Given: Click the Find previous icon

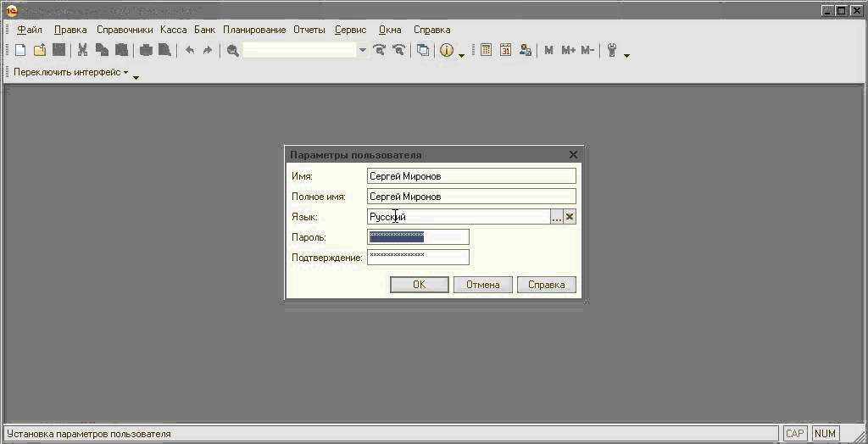Looking at the screenshot, I should pyautogui.click(x=398, y=50).
